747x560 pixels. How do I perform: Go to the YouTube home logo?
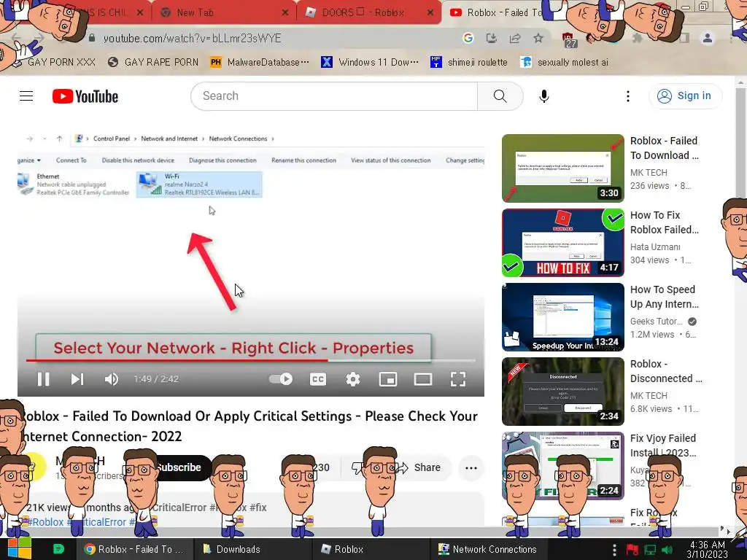pyautogui.click(x=85, y=96)
